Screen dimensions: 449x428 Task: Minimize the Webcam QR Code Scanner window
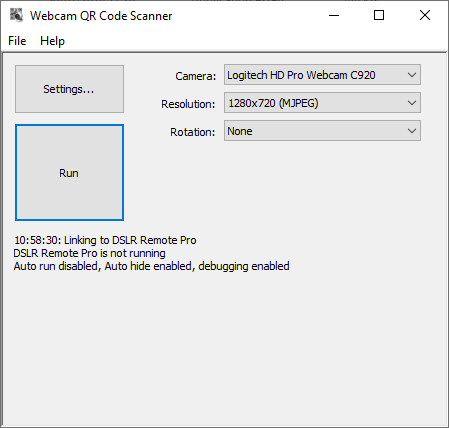pos(334,15)
